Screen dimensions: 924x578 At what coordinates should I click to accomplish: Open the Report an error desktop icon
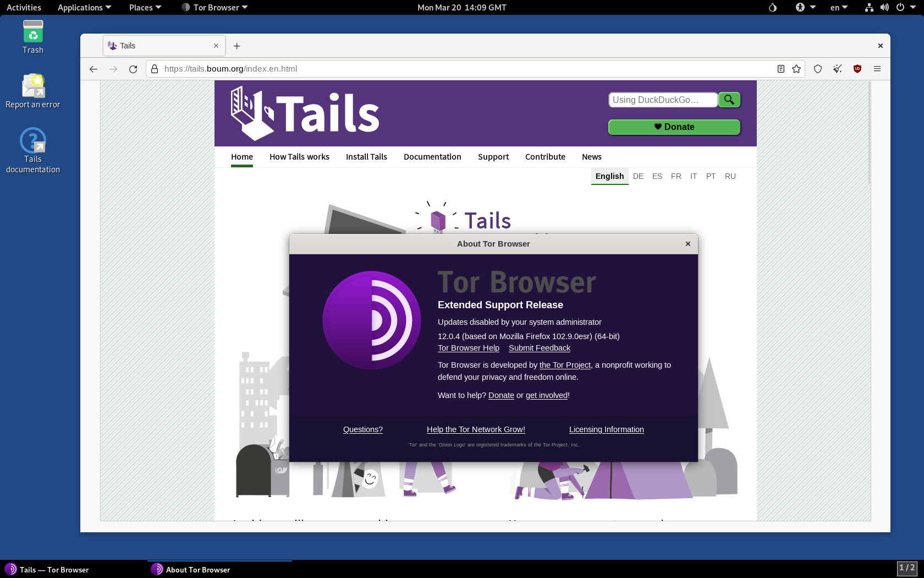[x=33, y=92]
